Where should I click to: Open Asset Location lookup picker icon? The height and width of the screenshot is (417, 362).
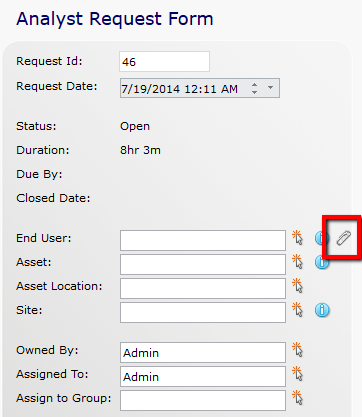point(297,286)
